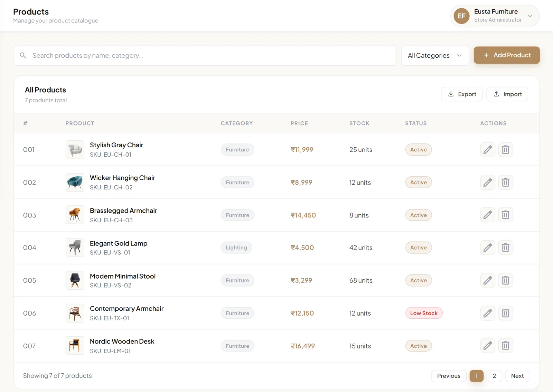Click the ₹16,499 price value
This screenshot has height=392, width=553.
(303, 346)
